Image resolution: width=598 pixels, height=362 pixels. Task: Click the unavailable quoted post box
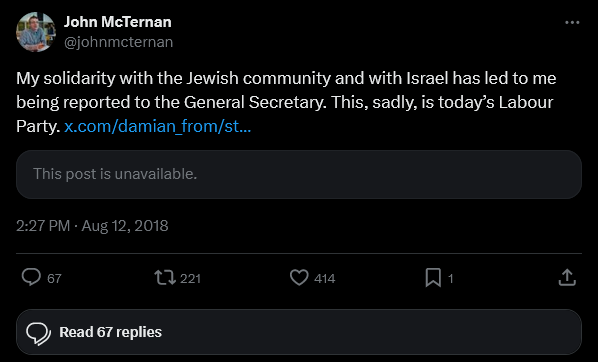[299, 174]
